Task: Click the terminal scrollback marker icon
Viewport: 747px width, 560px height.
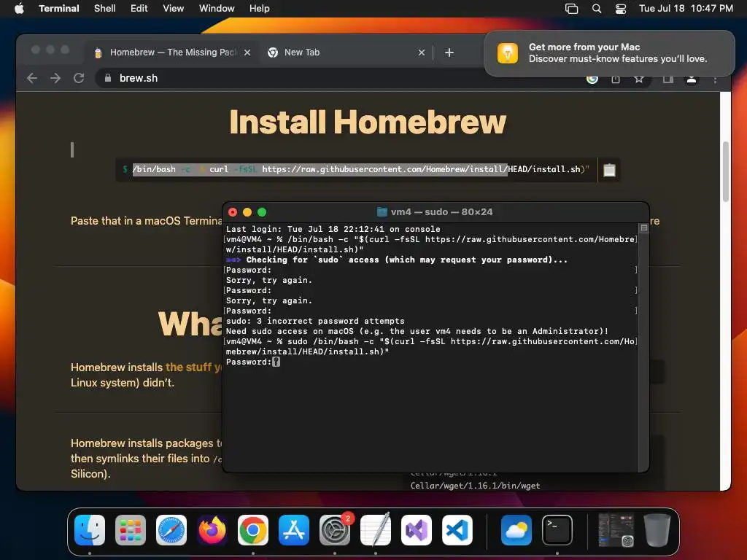Action: point(643,228)
